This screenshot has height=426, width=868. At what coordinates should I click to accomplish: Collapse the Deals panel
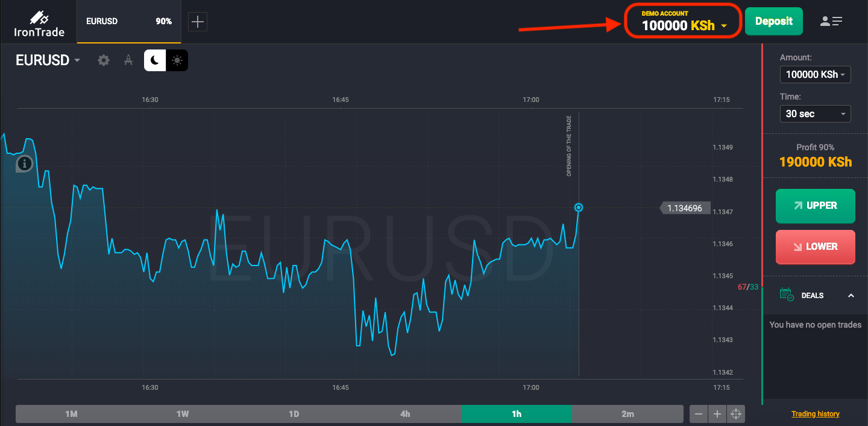pyautogui.click(x=851, y=296)
